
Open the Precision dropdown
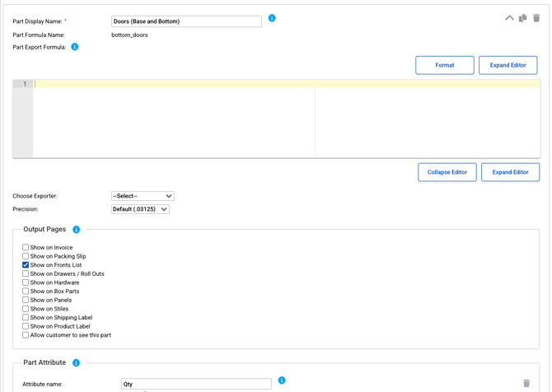tap(140, 209)
